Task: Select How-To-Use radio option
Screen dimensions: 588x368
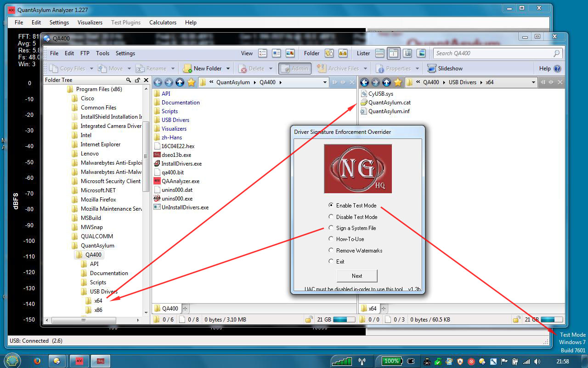Action: coord(331,239)
